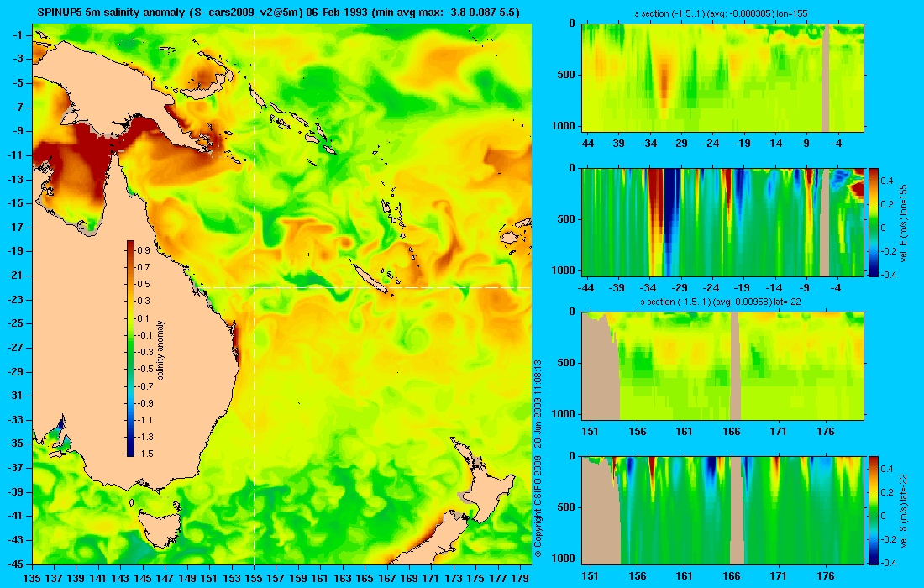Screen dimensions: 924x588
Task: Click the 176 tick under the bottom velocity section
Action: pyautogui.click(x=826, y=575)
